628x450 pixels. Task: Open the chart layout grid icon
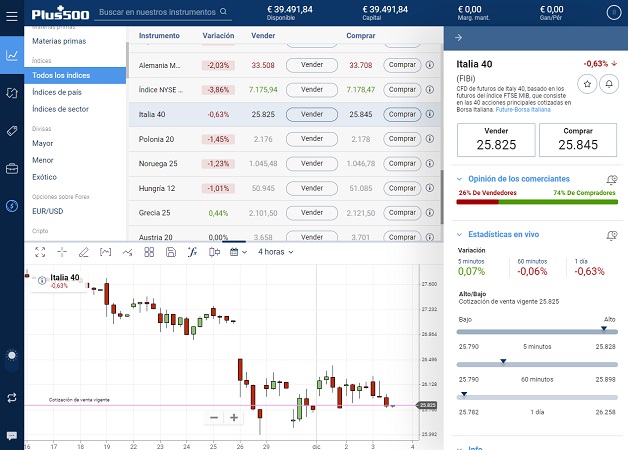tap(149, 252)
